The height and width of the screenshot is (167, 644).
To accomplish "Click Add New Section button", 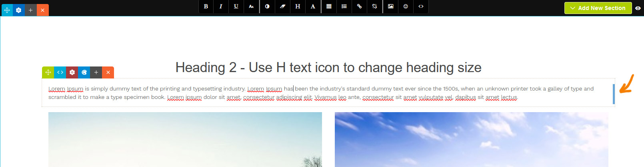I will (598, 8).
